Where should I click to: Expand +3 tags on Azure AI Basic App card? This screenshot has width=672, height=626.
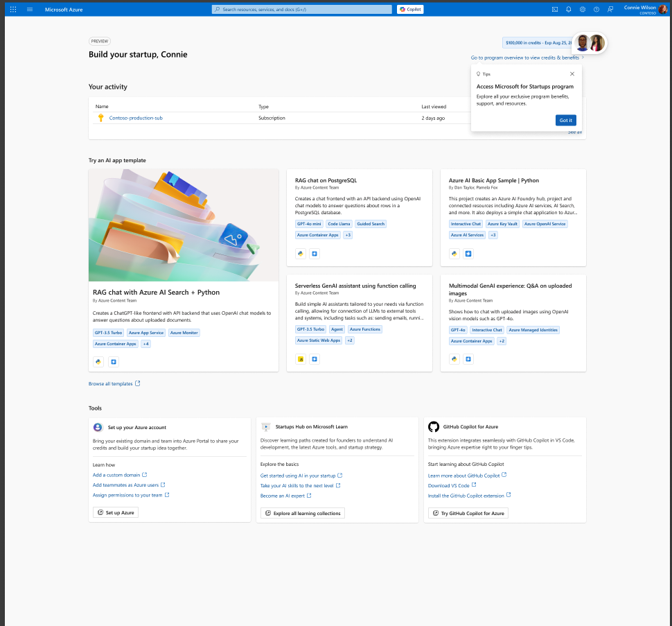493,235
